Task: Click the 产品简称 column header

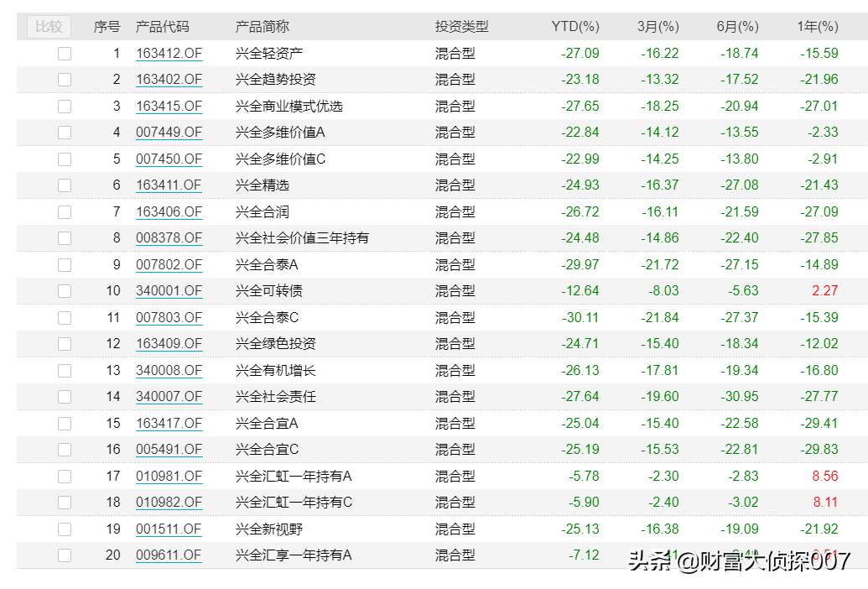Action: tap(262, 27)
